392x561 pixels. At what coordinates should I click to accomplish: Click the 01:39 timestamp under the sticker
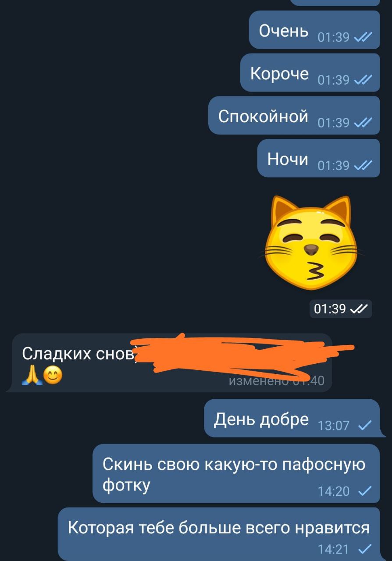[x=330, y=309]
